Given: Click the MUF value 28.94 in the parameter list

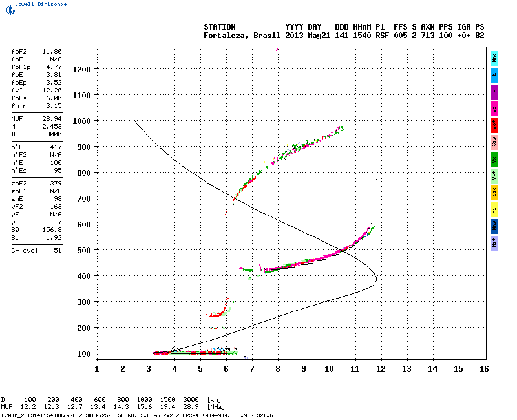Looking at the screenshot, I should [52, 119].
